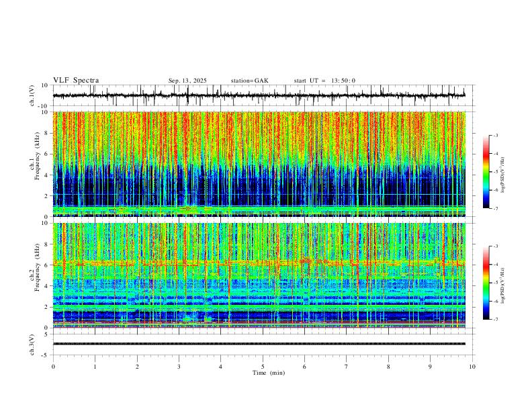Image resolution: width=532 pixels, height=411 pixels.
Task: Click the upper PSD color scale bar
Action: 486,172
